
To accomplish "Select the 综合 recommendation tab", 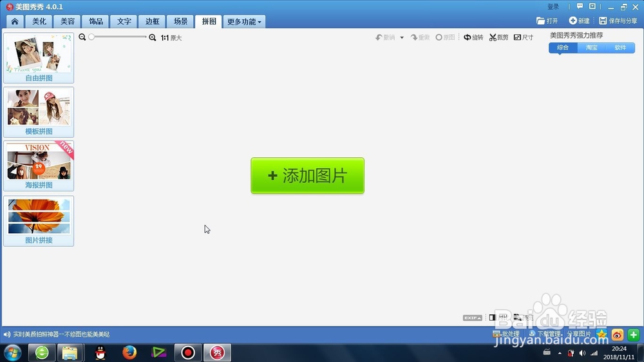I will click(563, 48).
